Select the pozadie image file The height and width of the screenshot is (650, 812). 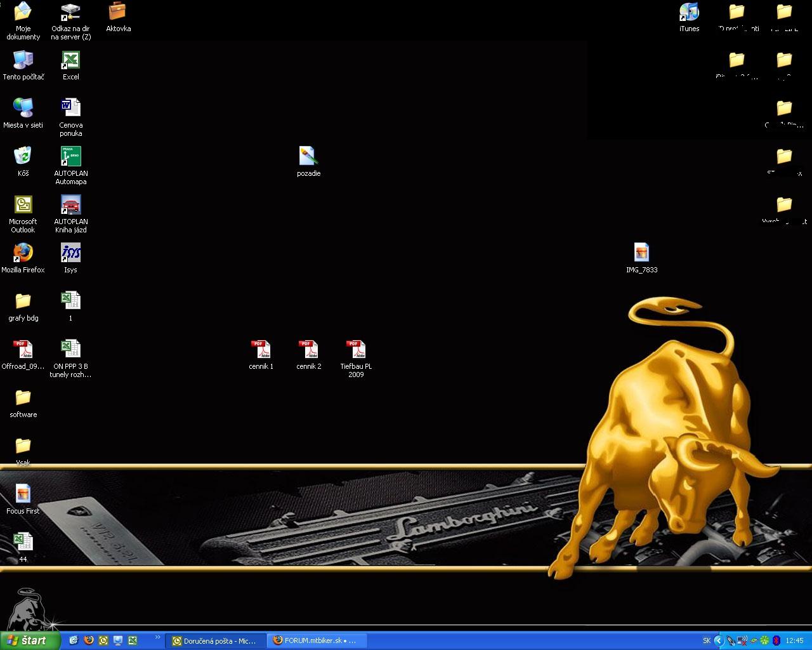point(308,156)
